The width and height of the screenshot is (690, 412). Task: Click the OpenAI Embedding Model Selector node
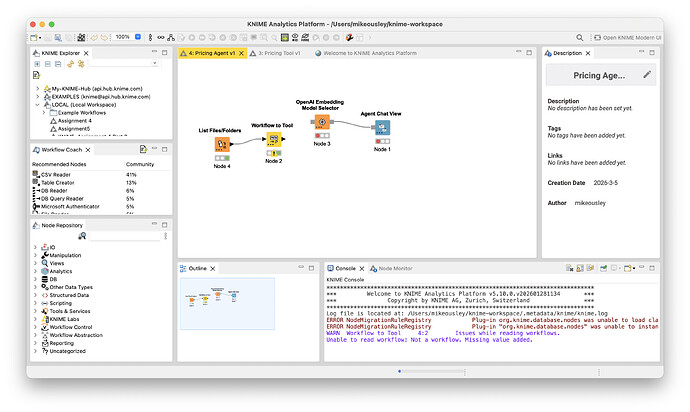coord(322,122)
